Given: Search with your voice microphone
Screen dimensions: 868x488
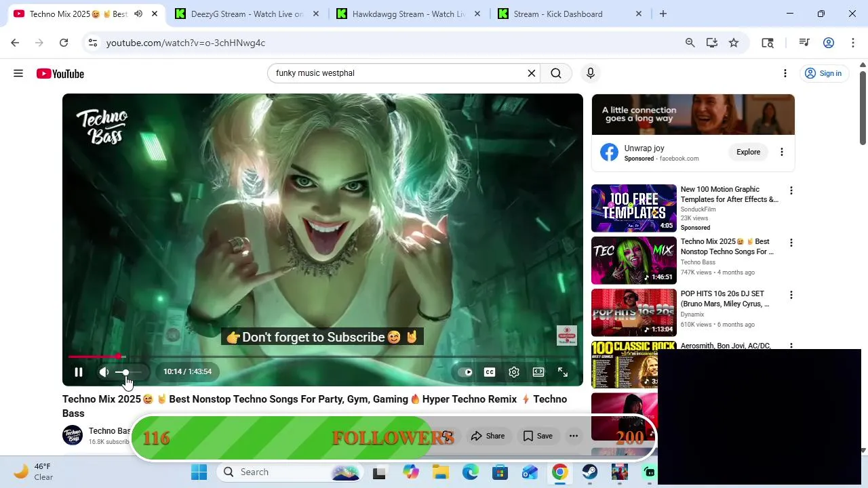Looking at the screenshot, I should [x=591, y=73].
